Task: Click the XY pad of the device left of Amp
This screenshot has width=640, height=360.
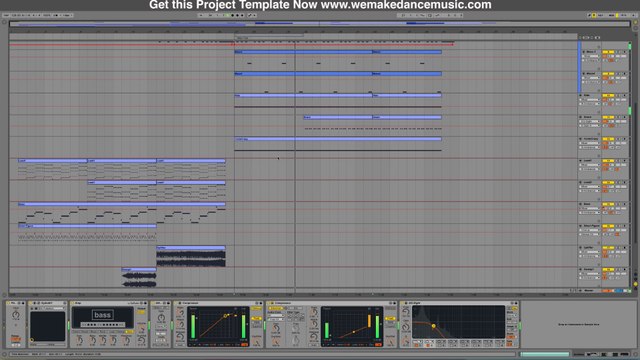Action: click(x=47, y=327)
